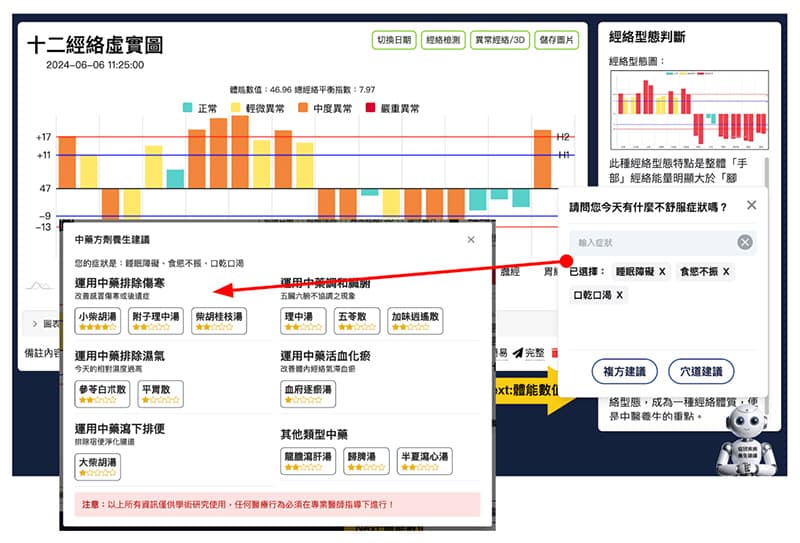Open 經絡檢測 from the top toolbar
Screen dimensions: 800x543
coord(442,41)
